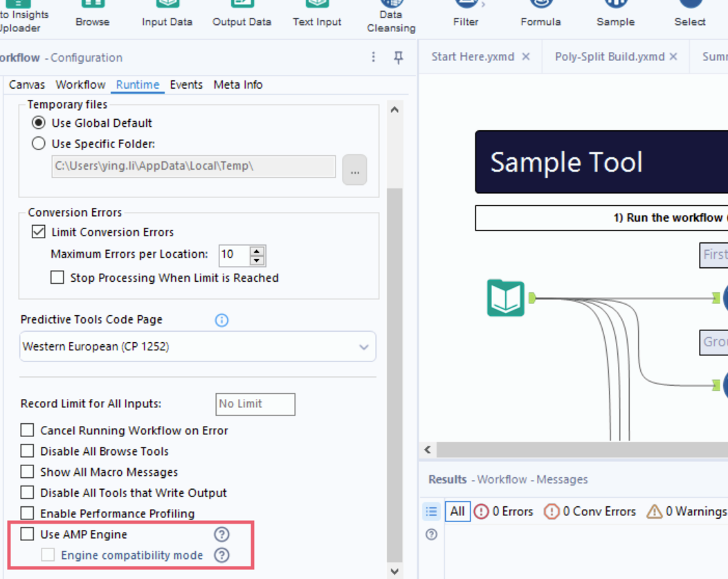Screen dimensions: 728x579
Task: Uncheck Limit Conversion Errors
Action: (x=38, y=231)
